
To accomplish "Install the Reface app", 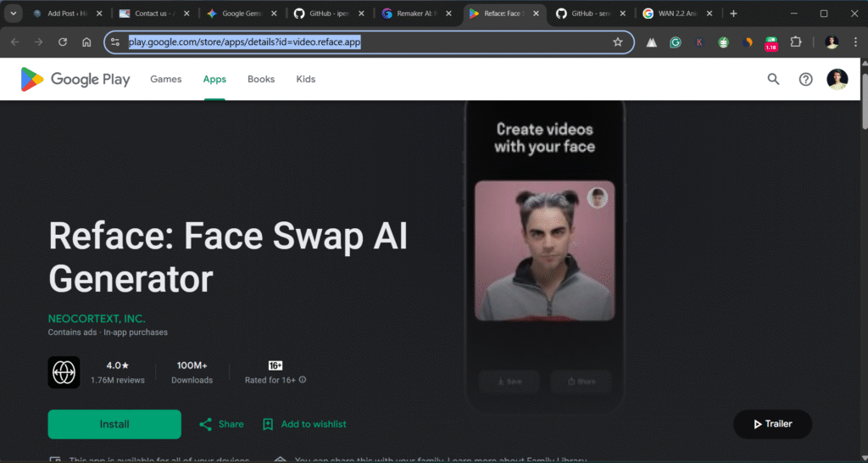I will (114, 424).
